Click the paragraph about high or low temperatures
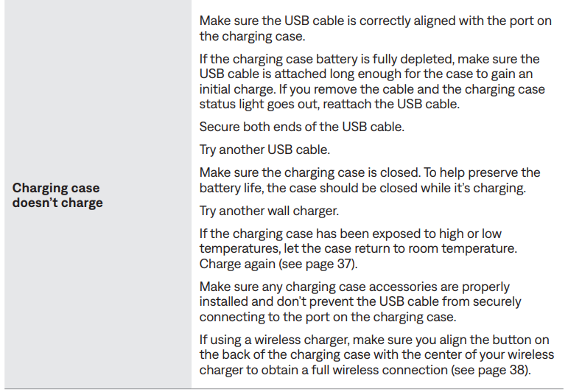 point(358,248)
